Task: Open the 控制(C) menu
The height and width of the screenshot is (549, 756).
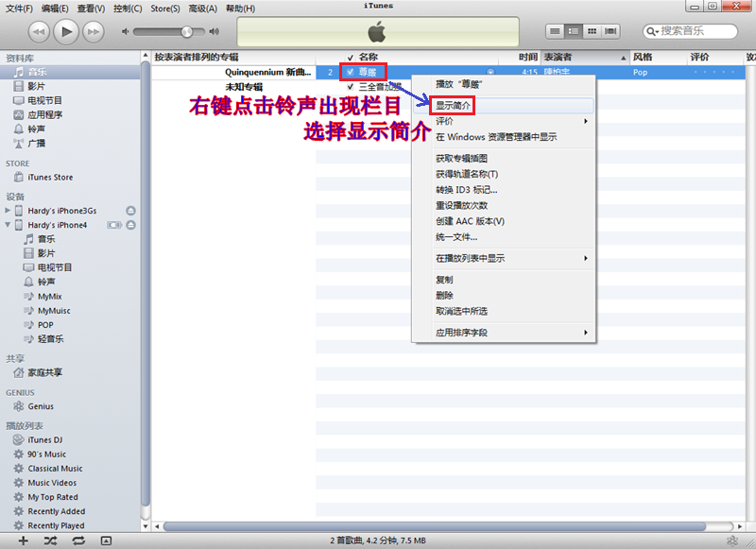Action: point(128,9)
